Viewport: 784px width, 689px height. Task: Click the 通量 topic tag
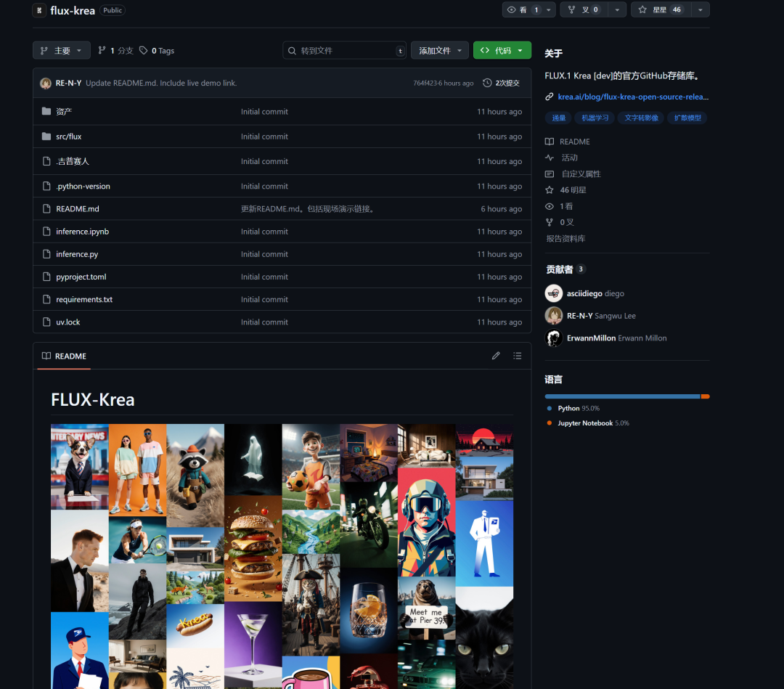pos(558,118)
